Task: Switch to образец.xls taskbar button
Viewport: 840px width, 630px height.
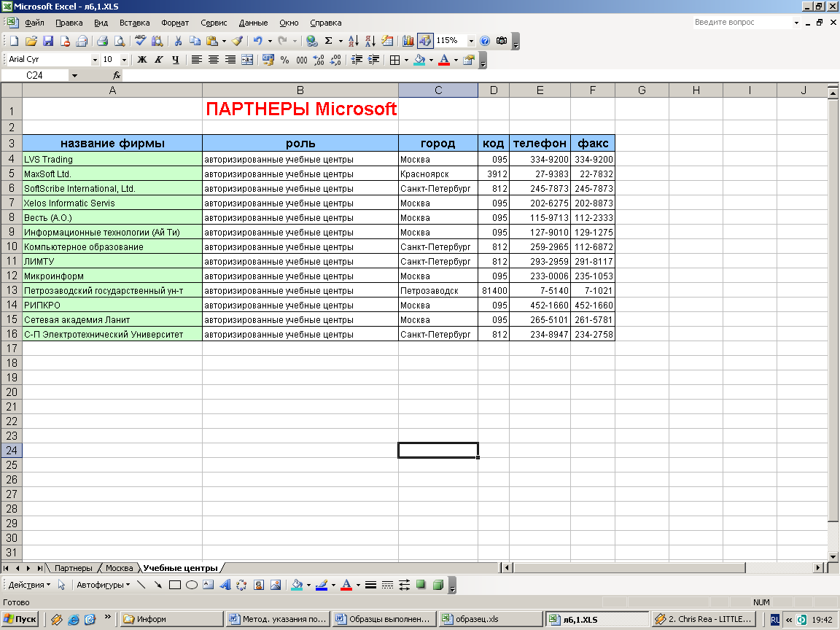Action: (490, 619)
